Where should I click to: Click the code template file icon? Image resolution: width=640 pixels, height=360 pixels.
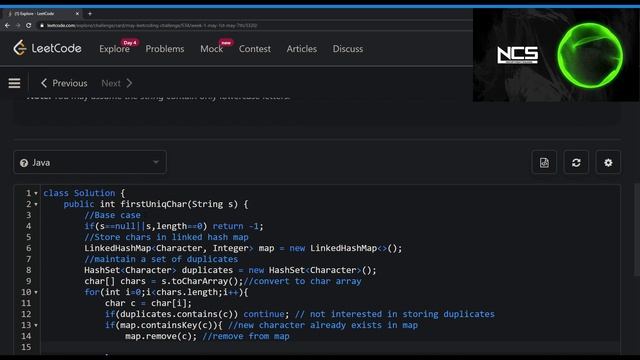tap(544, 162)
